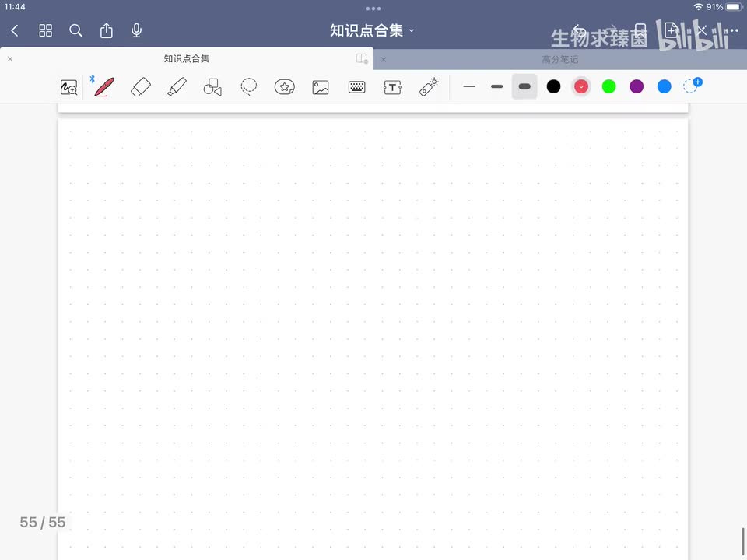Choose the thinnest stroke width
The height and width of the screenshot is (560, 747).
pyautogui.click(x=469, y=86)
